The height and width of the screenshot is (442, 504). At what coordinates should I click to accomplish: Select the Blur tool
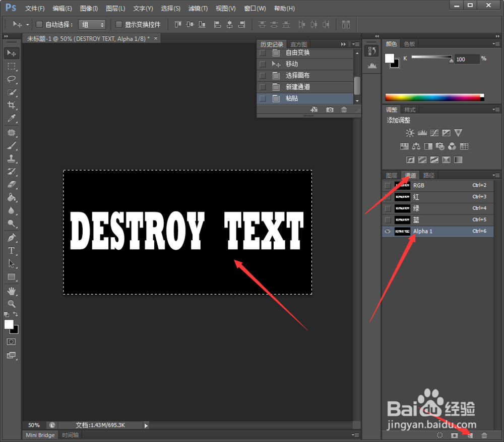(12, 210)
